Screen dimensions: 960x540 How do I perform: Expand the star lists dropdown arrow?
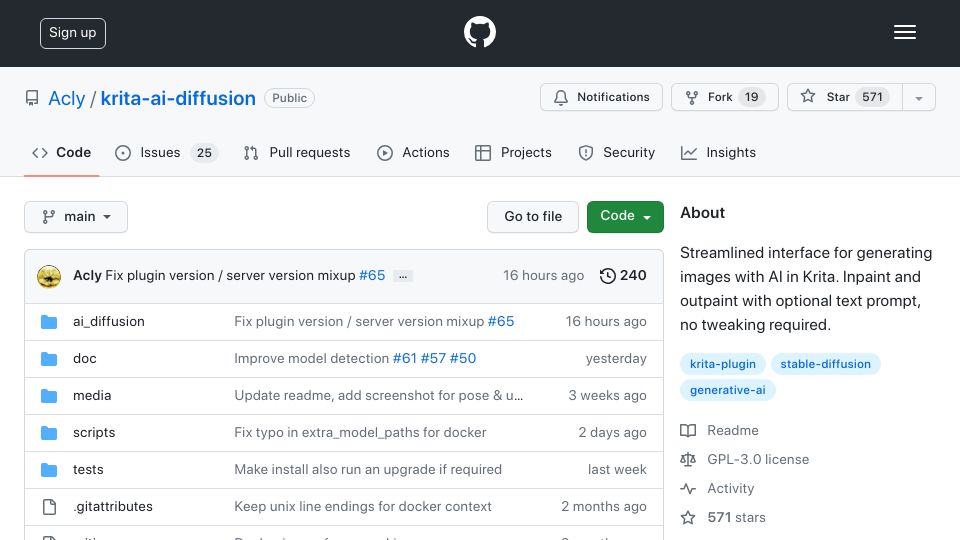point(918,97)
